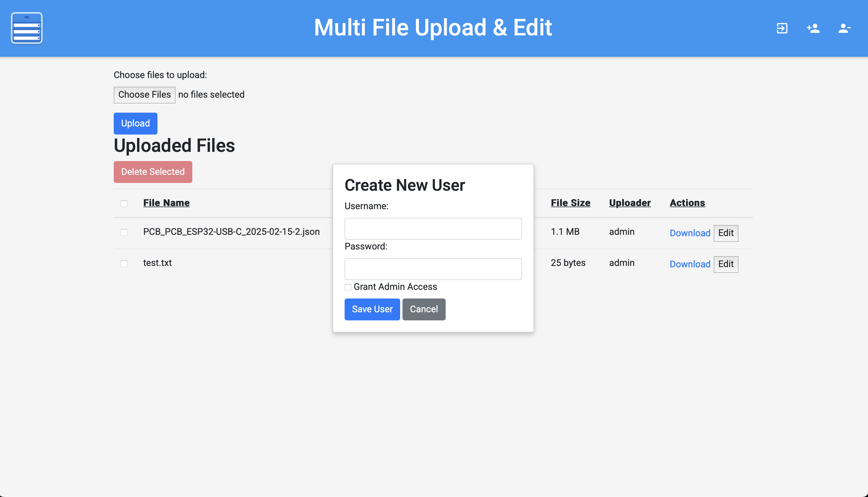
Task: Sort table by Uploader header
Action: coord(630,203)
